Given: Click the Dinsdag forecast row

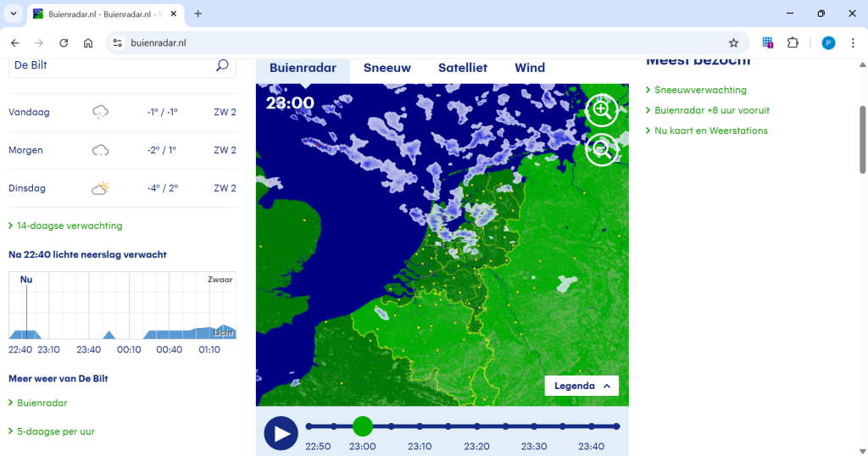Looking at the screenshot, I should (x=122, y=189).
